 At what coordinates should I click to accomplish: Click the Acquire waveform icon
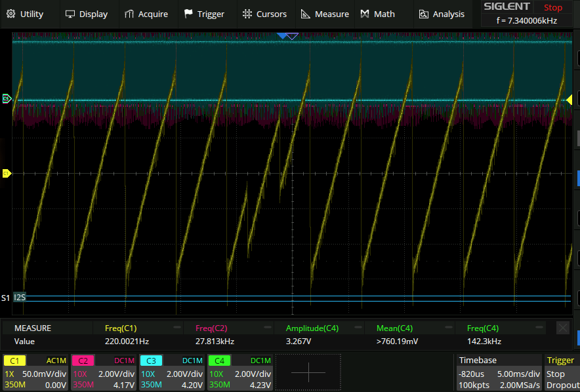click(129, 14)
